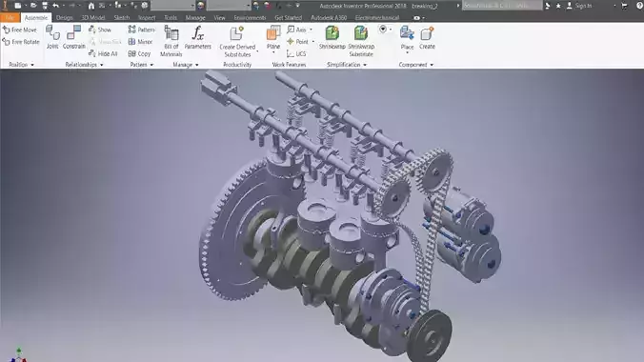Viewport: 644px width, 362px height.
Task: Click the Home view icon in quick access toolbar
Action: click(91, 6)
